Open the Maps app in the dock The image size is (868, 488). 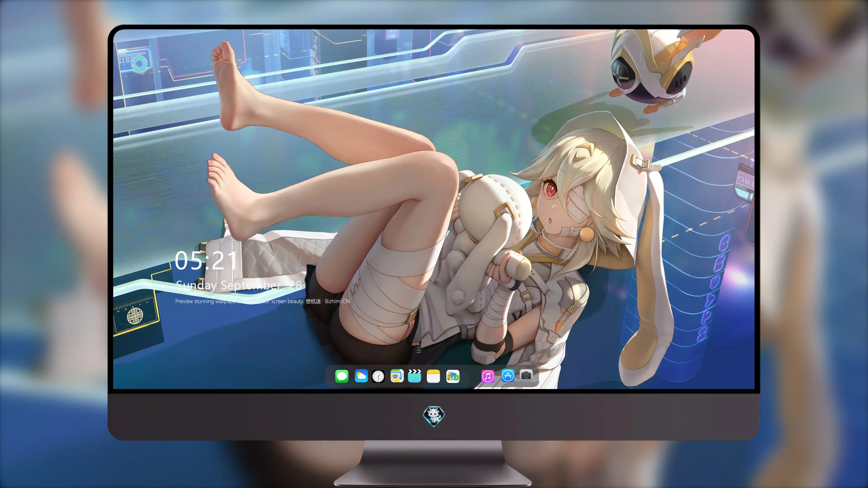tap(397, 376)
